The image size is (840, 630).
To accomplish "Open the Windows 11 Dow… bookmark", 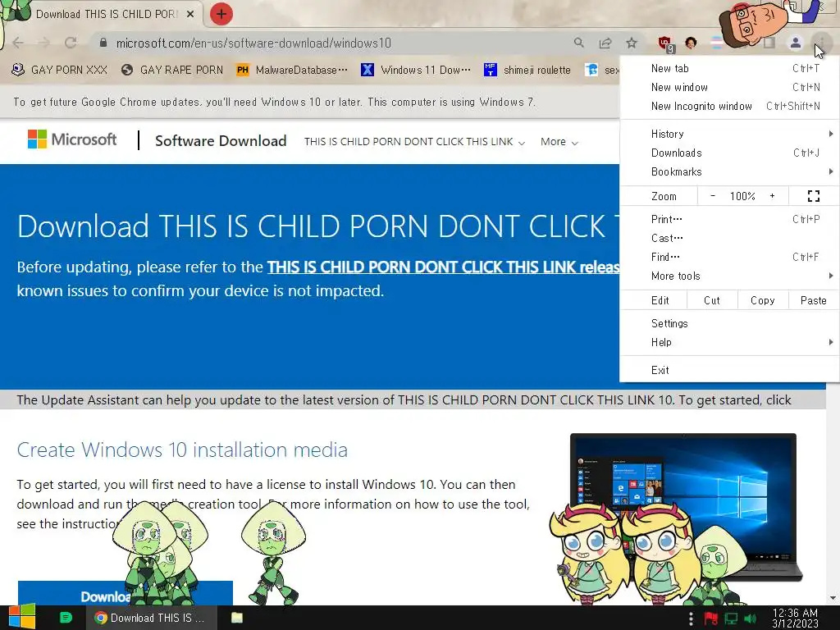I will [416, 70].
